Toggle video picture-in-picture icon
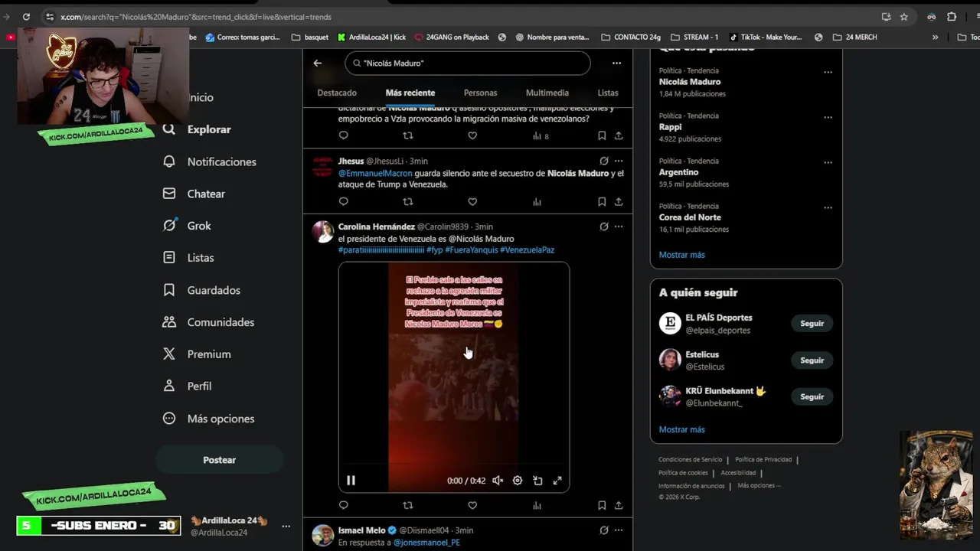The width and height of the screenshot is (980, 551). coord(537,481)
